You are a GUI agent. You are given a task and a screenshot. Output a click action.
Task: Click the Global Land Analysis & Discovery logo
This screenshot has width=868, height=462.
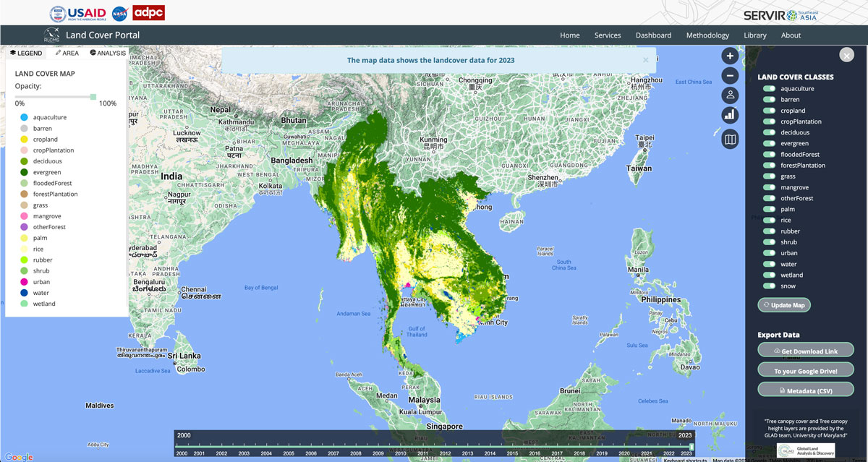[x=805, y=450]
